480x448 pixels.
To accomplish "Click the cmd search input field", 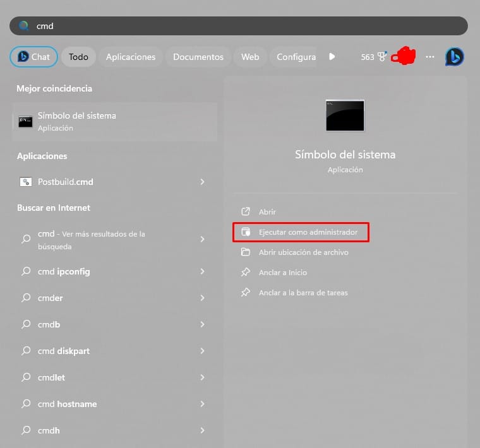I will click(239, 26).
